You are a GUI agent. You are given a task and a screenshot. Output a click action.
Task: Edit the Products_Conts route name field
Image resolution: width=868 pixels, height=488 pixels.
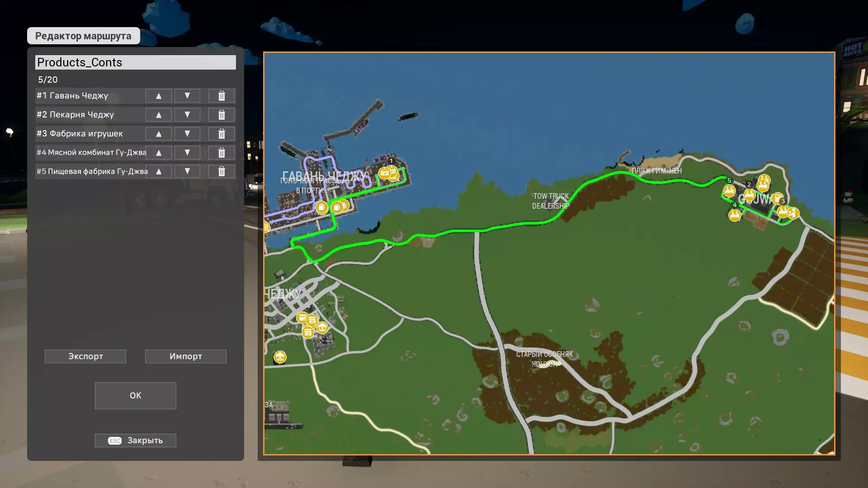(136, 62)
